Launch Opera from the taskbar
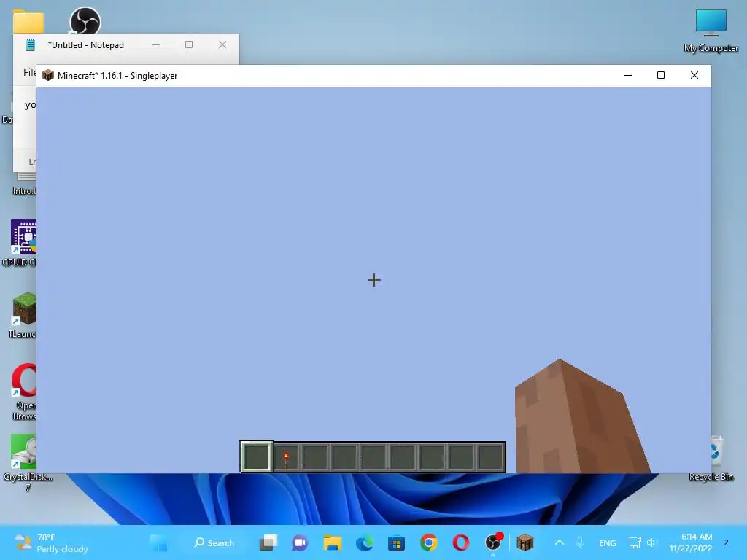The height and width of the screenshot is (560, 747). coord(461,542)
